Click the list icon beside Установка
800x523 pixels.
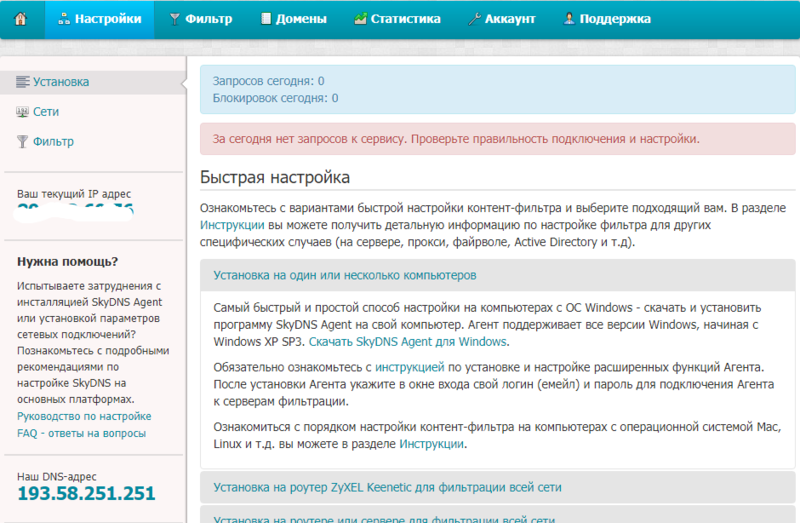pos(23,82)
